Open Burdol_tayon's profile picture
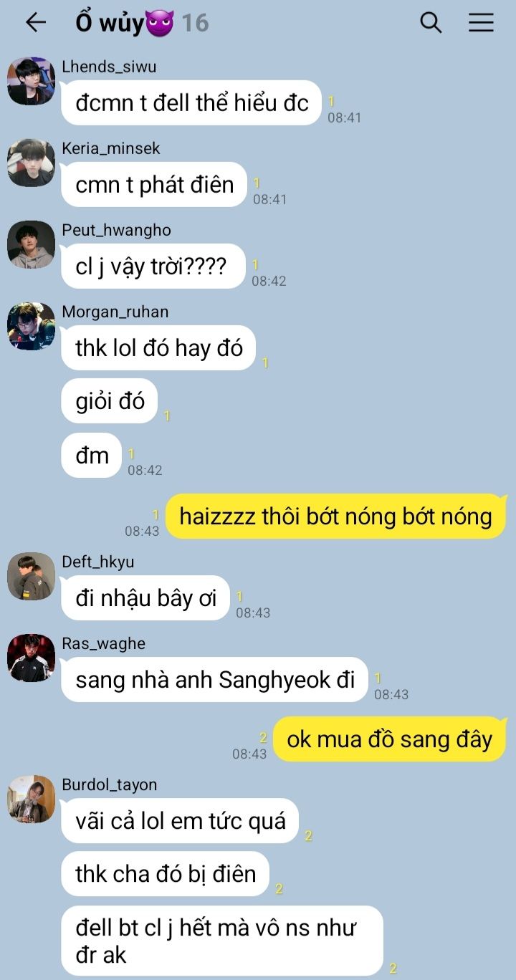Image resolution: width=516 pixels, height=980 pixels. 31,799
